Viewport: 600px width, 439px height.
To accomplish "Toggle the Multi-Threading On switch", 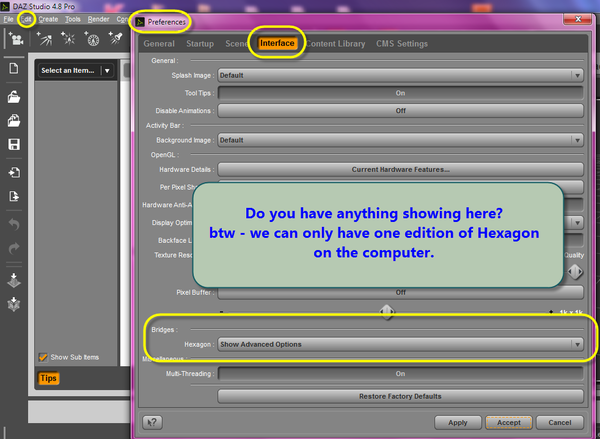I will pos(400,374).
